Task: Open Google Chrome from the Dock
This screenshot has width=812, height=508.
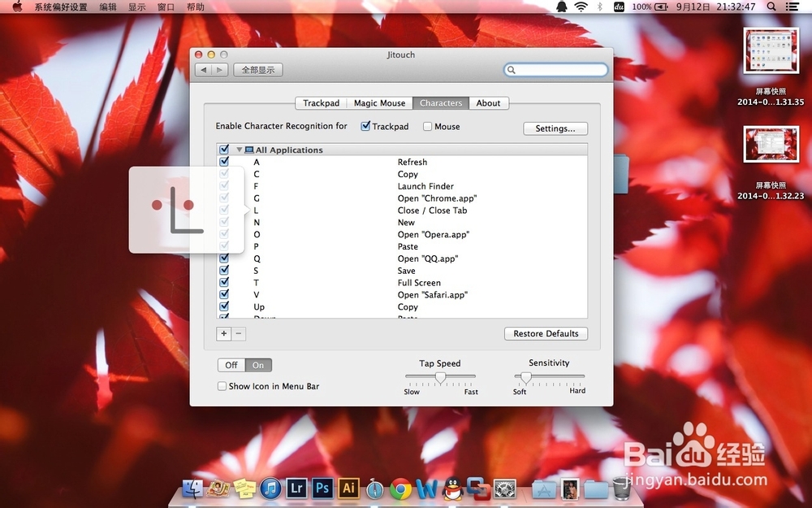Action: tap(401, 488)
